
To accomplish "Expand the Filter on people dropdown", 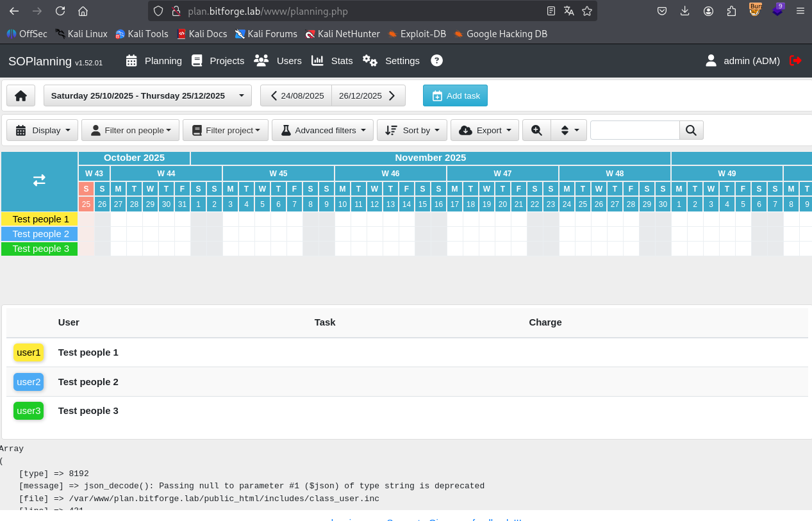I will (130, 130).
